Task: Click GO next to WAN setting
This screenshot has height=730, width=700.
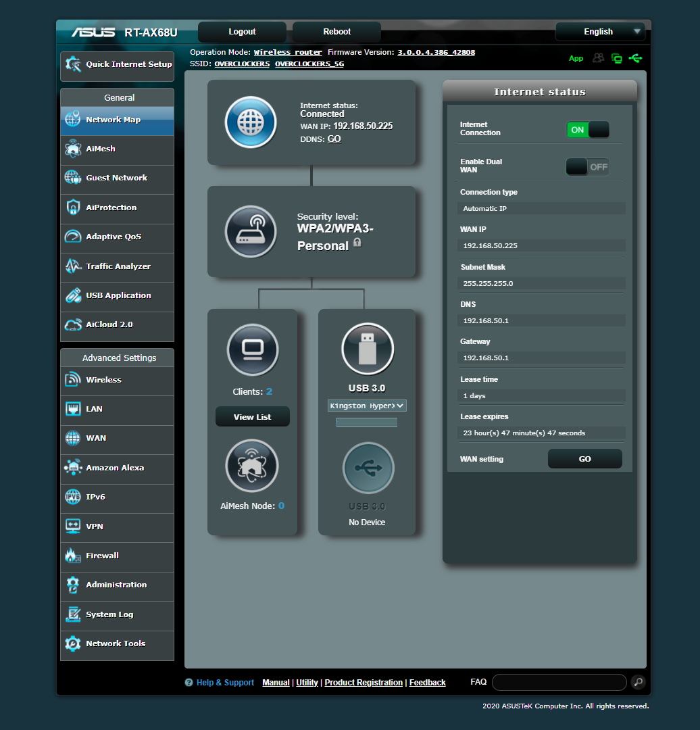Action: pyautogui.click(x=584, y=458)
